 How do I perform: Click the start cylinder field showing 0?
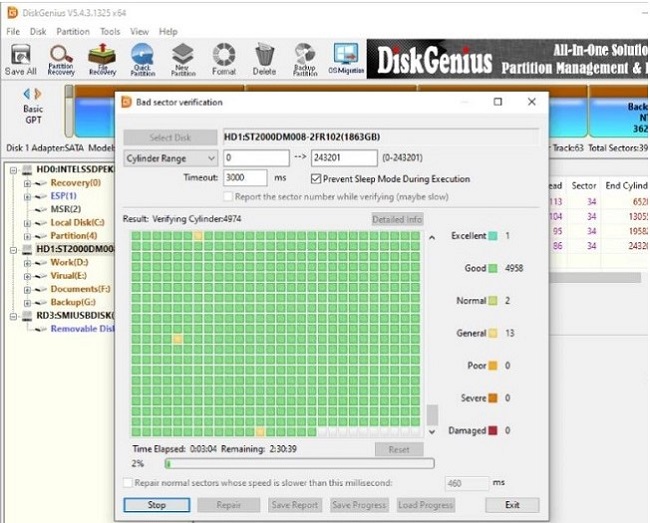(x=256, y=158)
